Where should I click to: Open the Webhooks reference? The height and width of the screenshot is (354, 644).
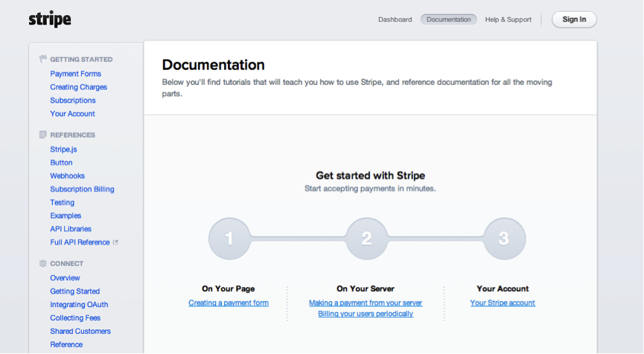pyautogui.click(x=67, y=176)
